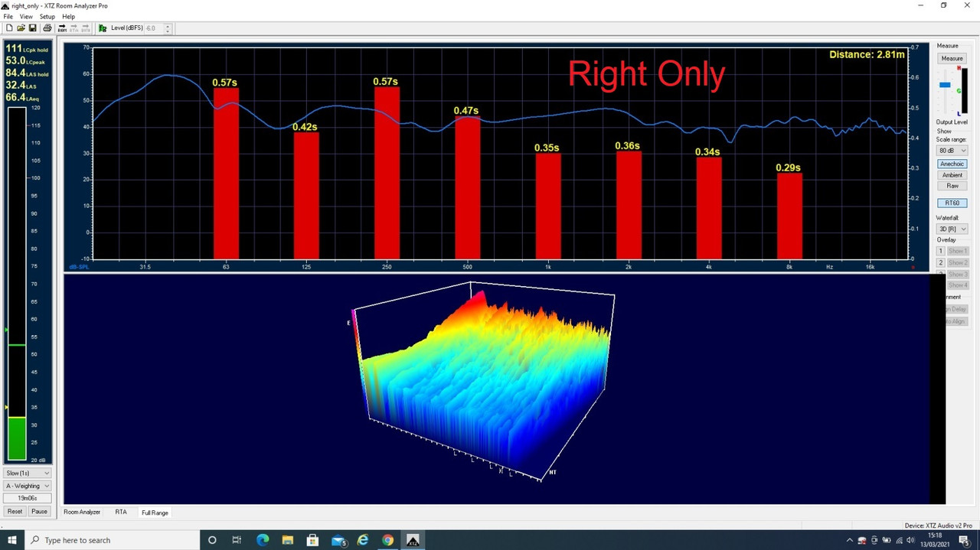
Task: Open the Help menu
Action: (69, 17)
